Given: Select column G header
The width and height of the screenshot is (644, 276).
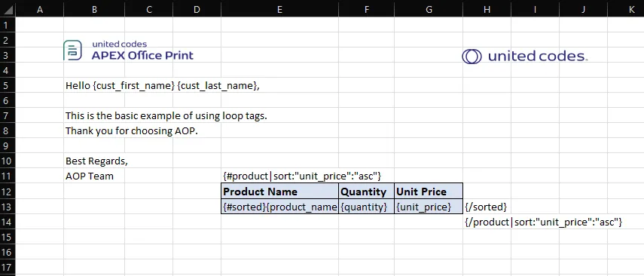Looking at the screenshot, I should 429,10.
